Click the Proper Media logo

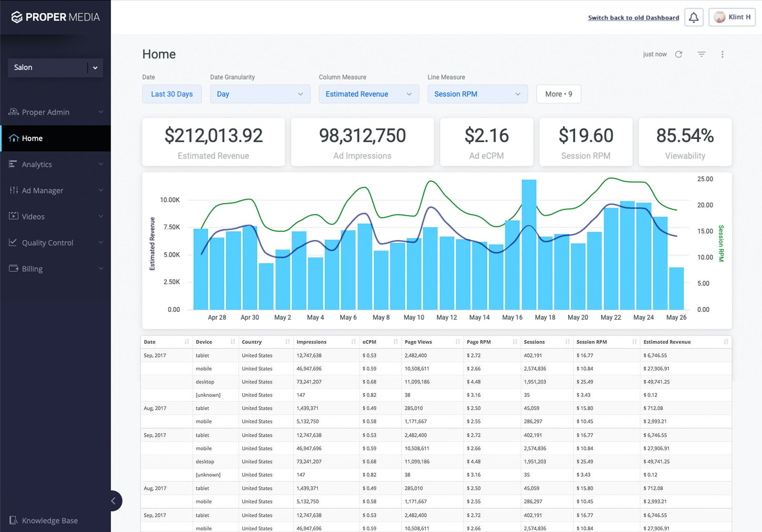tap(55, 17)
